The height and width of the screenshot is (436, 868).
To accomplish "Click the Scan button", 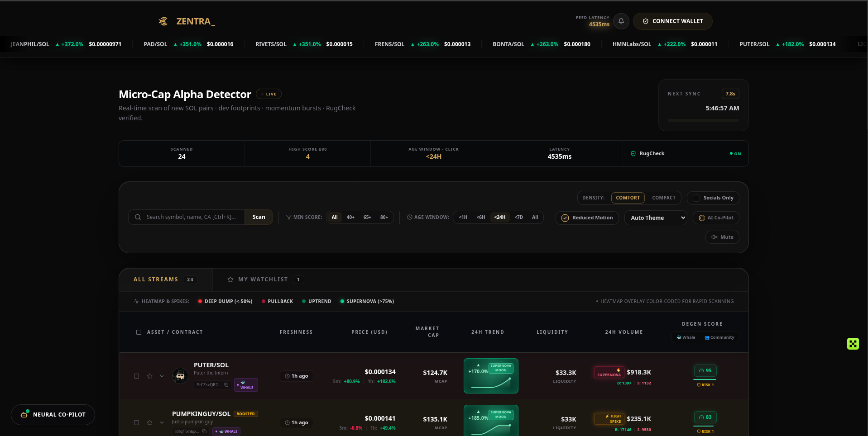I will (x=259, y=217).
